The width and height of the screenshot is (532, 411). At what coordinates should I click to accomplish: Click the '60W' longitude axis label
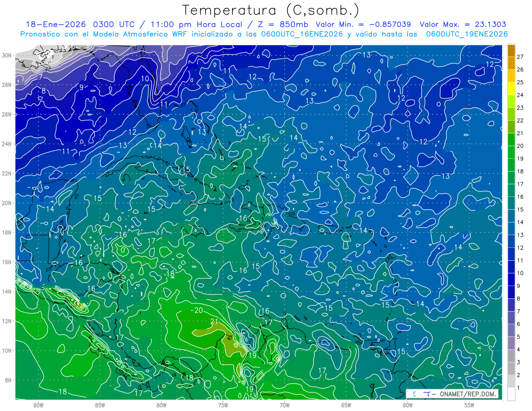pos(408,405)
